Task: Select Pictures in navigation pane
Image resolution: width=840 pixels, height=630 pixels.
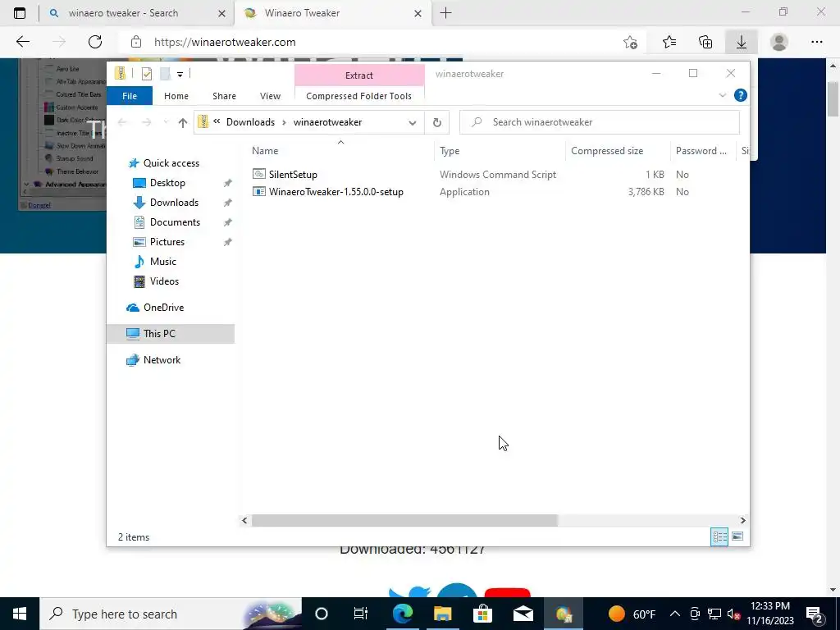Action: click(x=167, y=242)
